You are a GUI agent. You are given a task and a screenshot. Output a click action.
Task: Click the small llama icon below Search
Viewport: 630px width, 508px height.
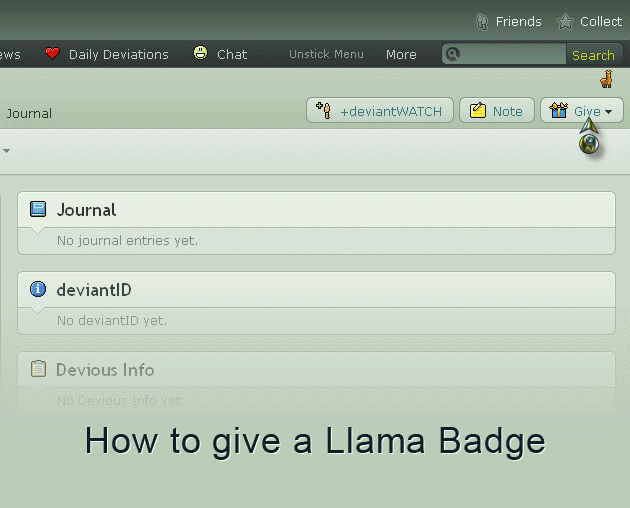(x=606, y=80)
